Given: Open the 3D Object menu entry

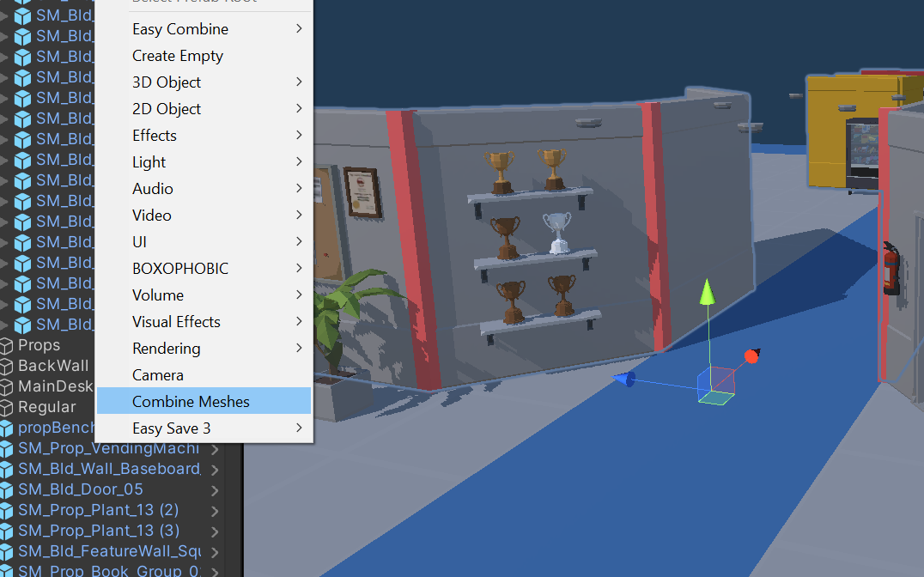Looking at the screenshot, I should [x=204, y=82].
